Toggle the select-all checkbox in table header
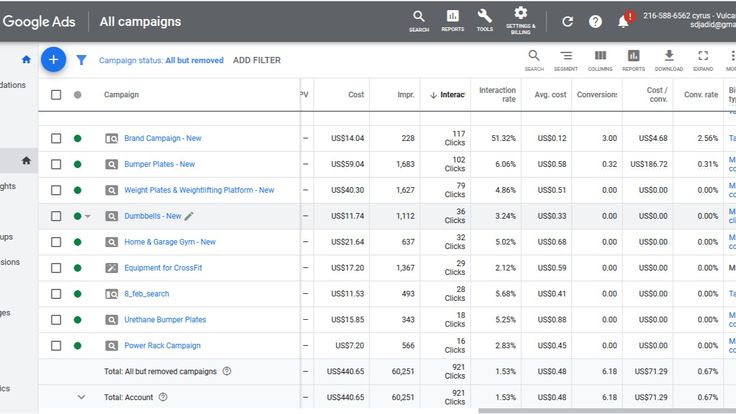Image resolution: width=736 pixels, height=414 pixels. 56,95
